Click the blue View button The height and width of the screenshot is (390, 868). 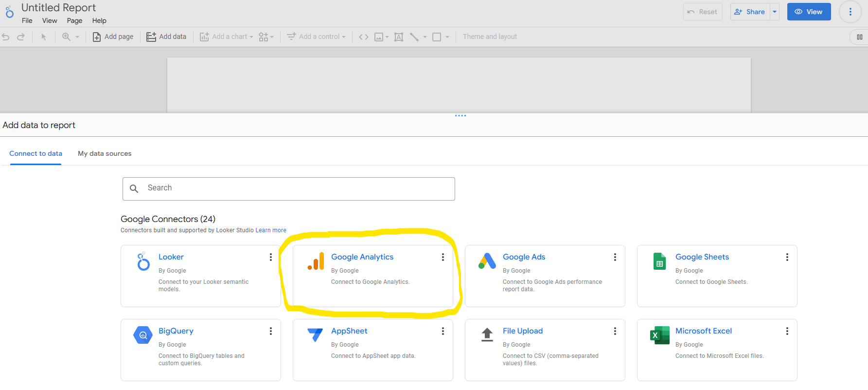[x=809, y=12]
